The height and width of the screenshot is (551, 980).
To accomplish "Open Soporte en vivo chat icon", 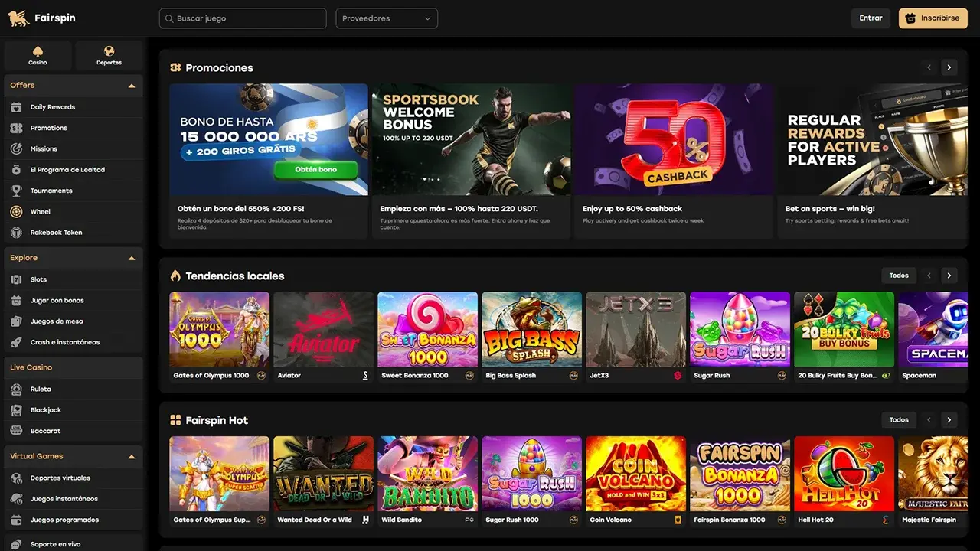I will tap(16, 544).
